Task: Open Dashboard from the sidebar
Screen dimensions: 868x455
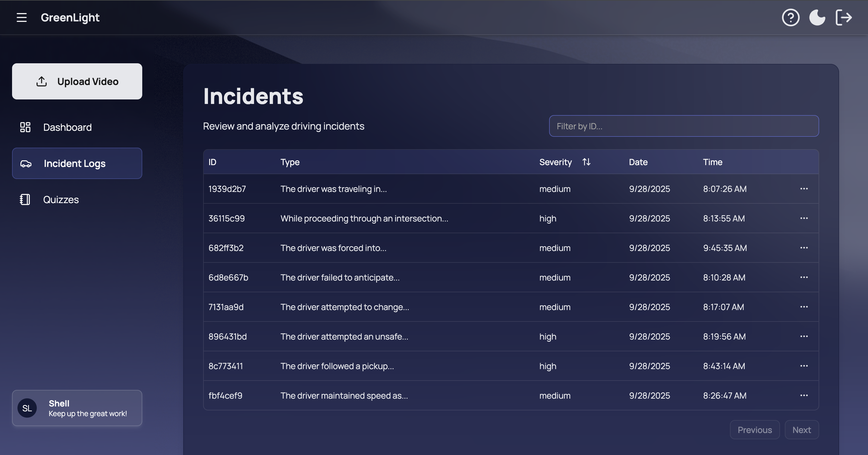Action: point(68,127)
